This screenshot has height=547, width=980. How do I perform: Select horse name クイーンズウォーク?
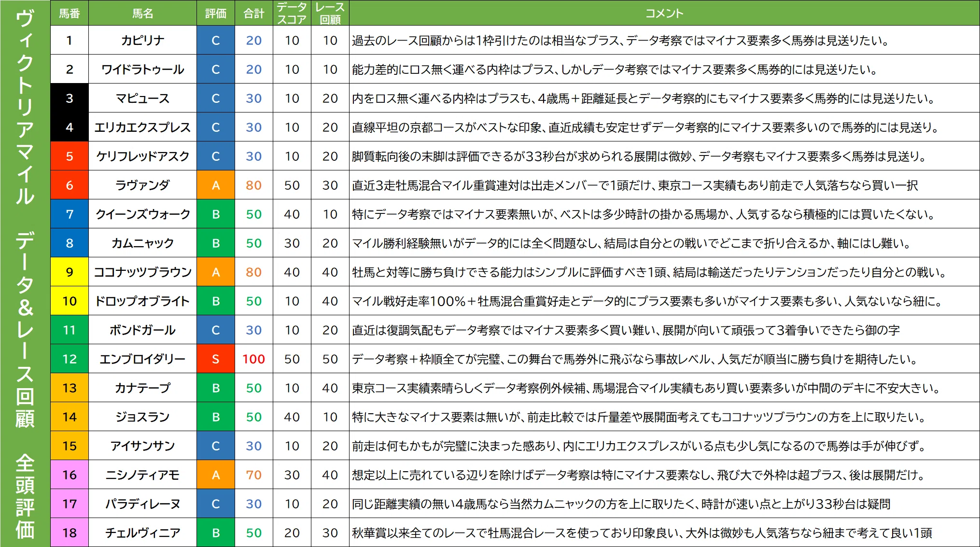[x=142, y=214]
